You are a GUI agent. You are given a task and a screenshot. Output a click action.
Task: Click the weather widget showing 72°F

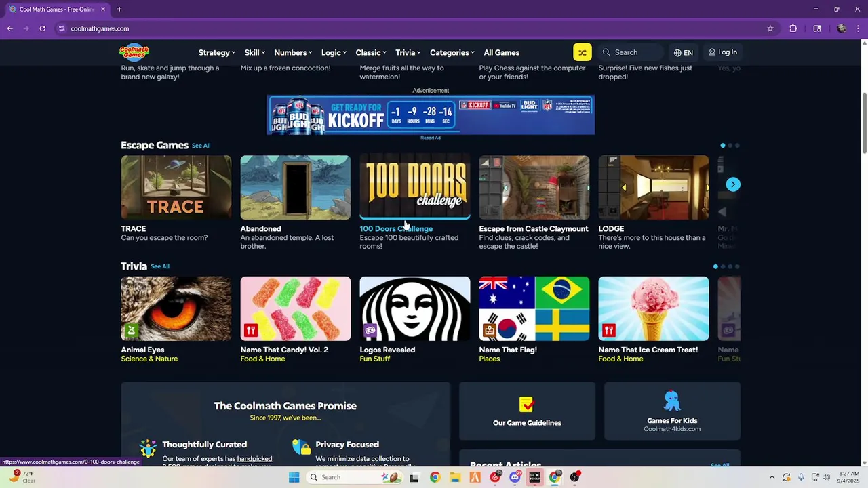[x=22, y=477]
